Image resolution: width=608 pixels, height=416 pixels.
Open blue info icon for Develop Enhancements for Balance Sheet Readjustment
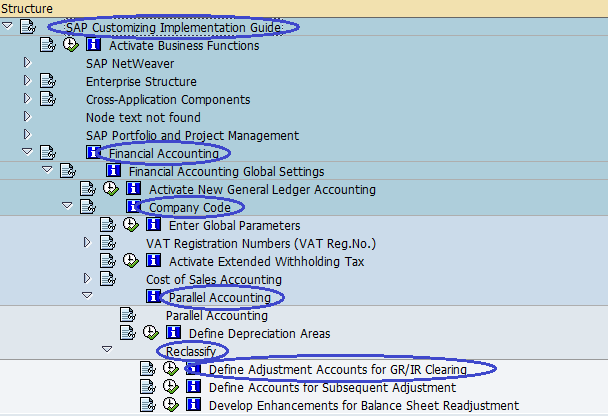193,404
